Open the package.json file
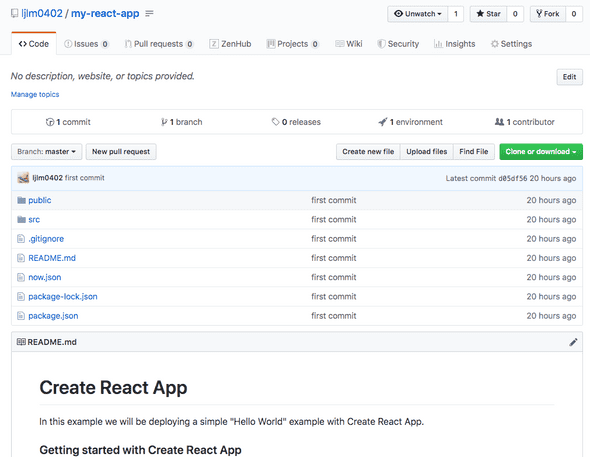 pos(53,316)
